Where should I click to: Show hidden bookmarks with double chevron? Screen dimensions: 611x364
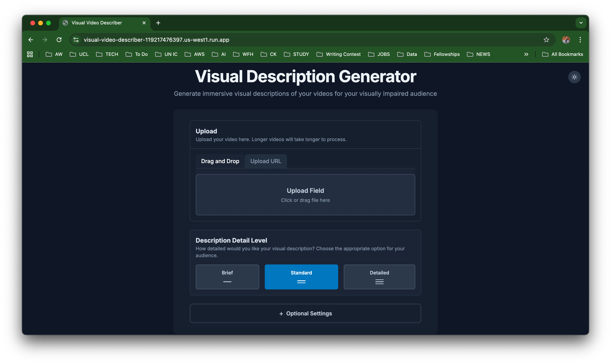(526, 54)
